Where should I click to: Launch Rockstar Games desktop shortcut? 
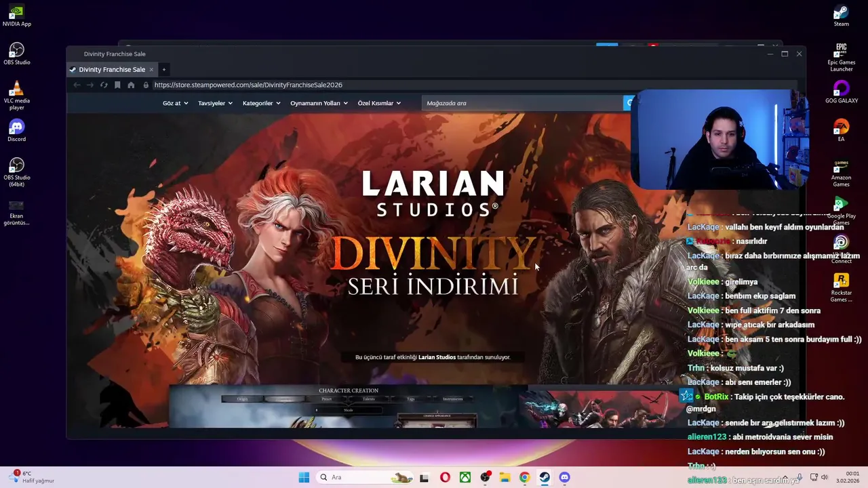[x=841, y=288]
